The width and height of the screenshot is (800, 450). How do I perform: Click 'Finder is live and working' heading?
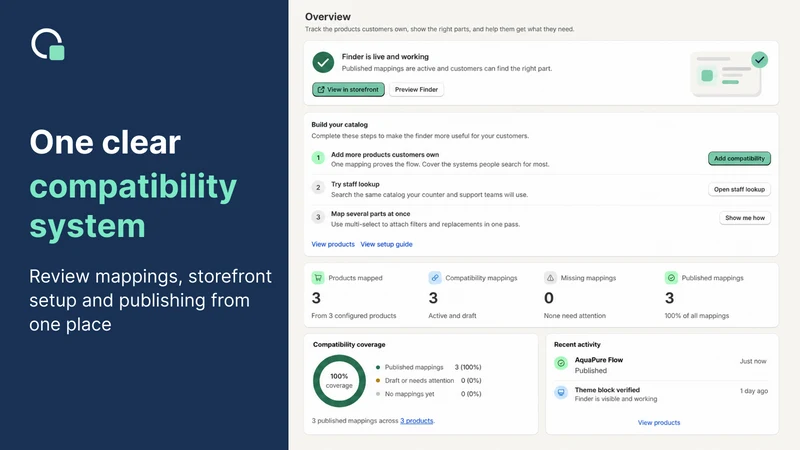(385, 57)
